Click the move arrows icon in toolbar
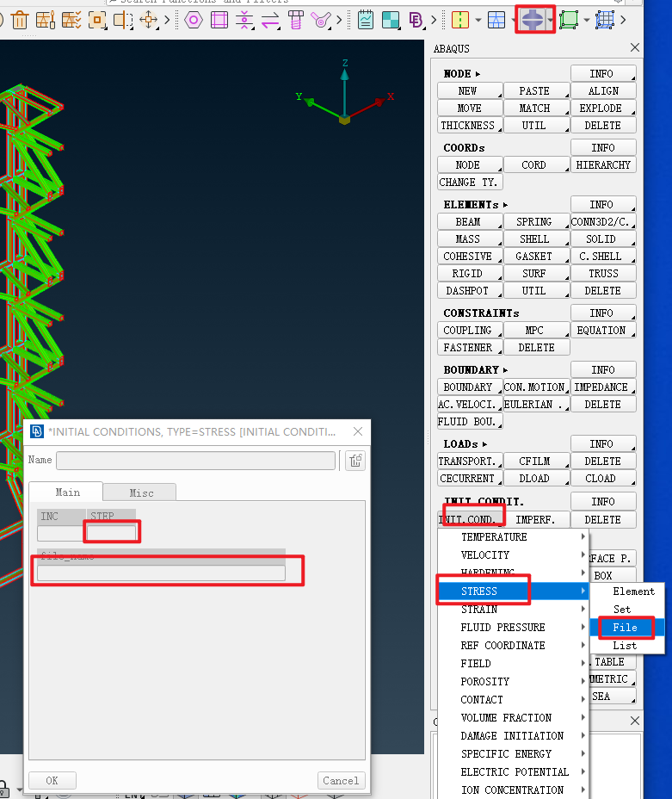This screenshot has width=672, height=799. click(150, 19)
